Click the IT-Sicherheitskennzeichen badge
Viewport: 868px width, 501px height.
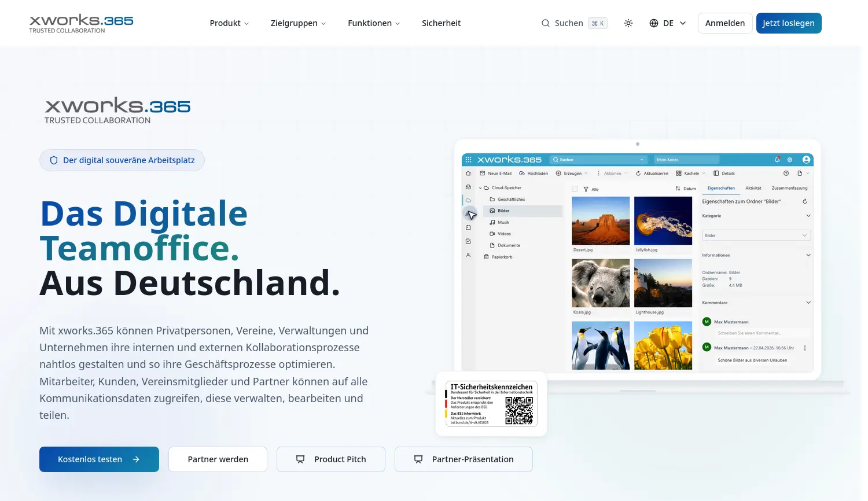click(x=491, y=404)
